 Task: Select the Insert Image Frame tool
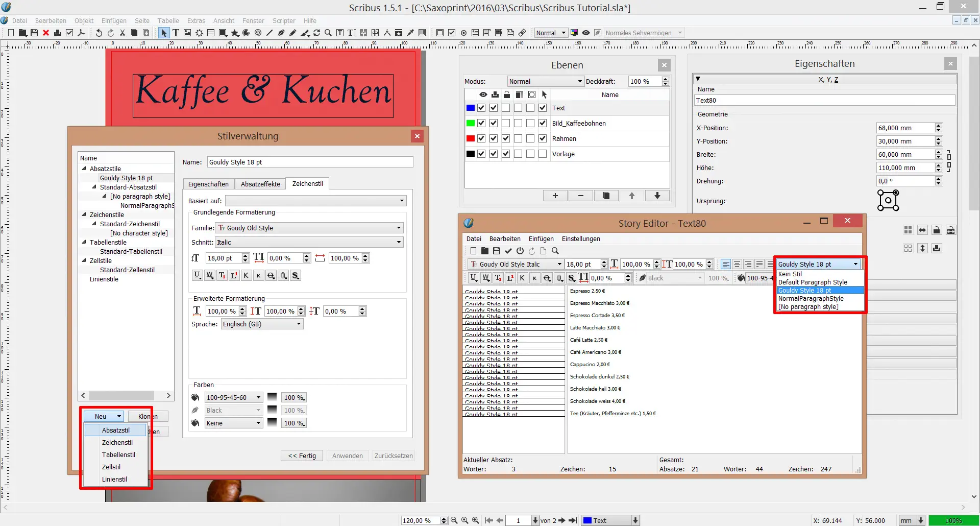[187, 33]
